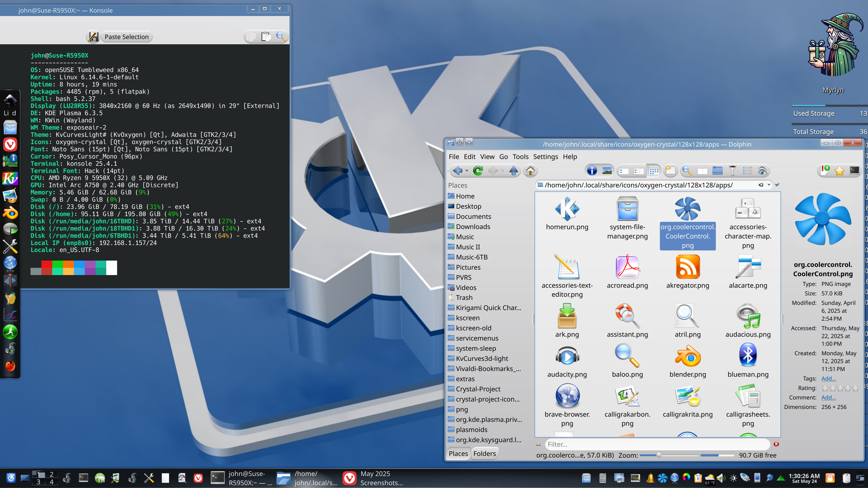868x488 pixels.
Task: Click the Find magnifier in Konsole toolbar
Action: (x=281, y=36)
